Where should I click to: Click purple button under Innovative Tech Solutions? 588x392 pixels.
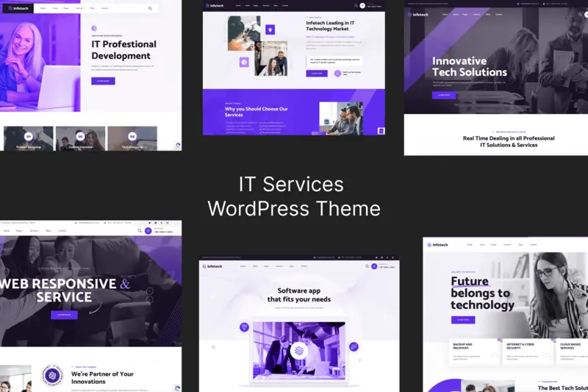click(444, 95)
